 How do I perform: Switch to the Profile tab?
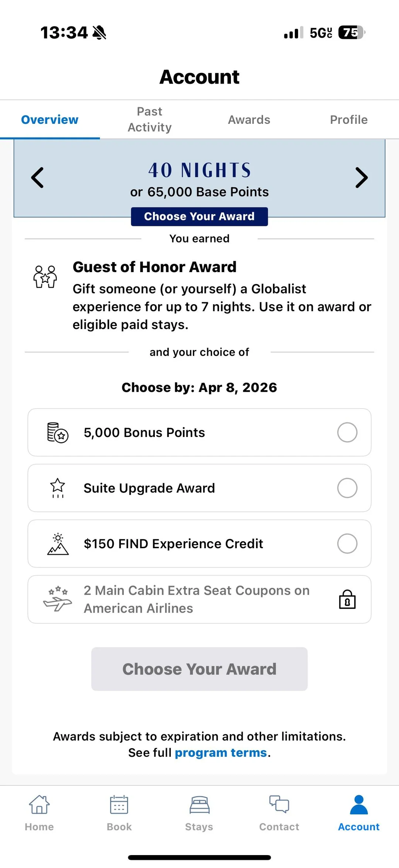(348, 120)
